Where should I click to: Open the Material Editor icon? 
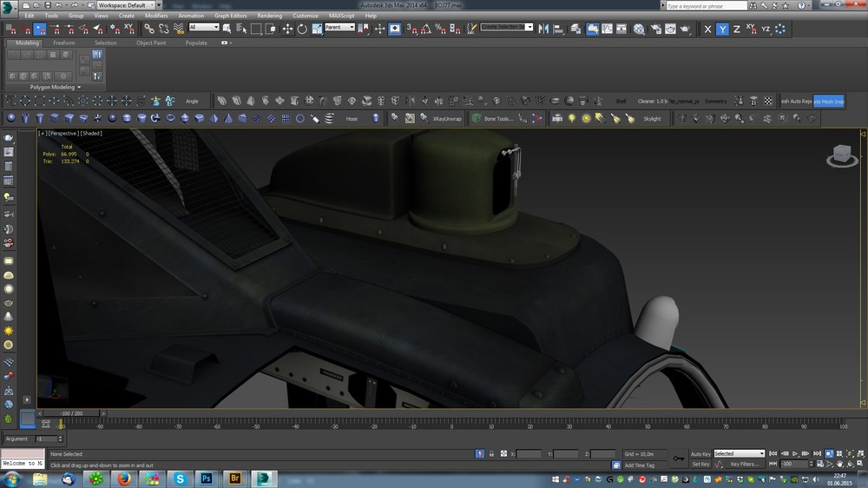click(638, 29)
